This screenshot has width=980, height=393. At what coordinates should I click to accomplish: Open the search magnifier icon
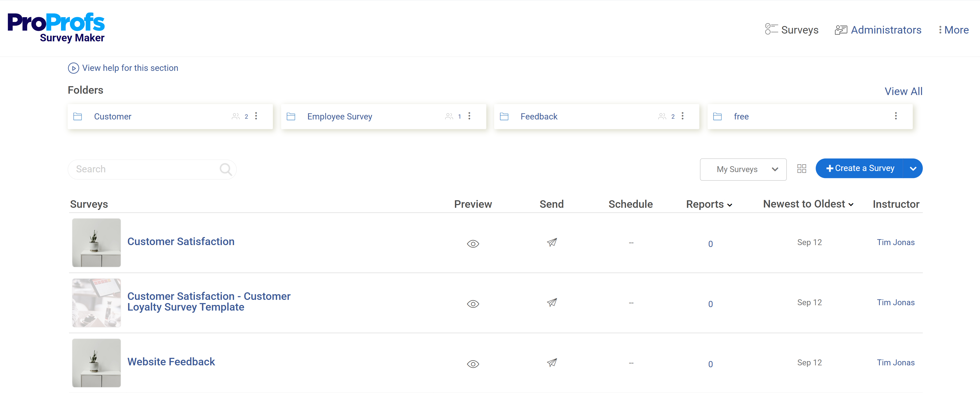tap(225, 169)
